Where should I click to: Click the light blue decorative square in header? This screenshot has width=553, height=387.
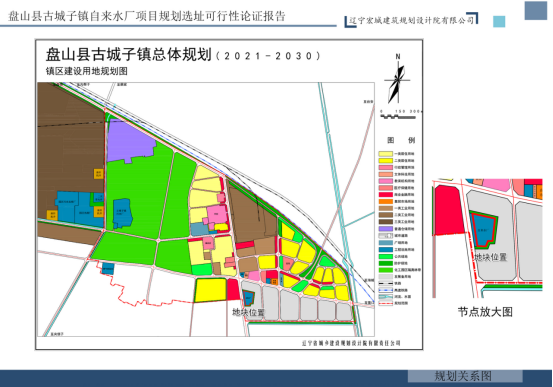(499, 21)
